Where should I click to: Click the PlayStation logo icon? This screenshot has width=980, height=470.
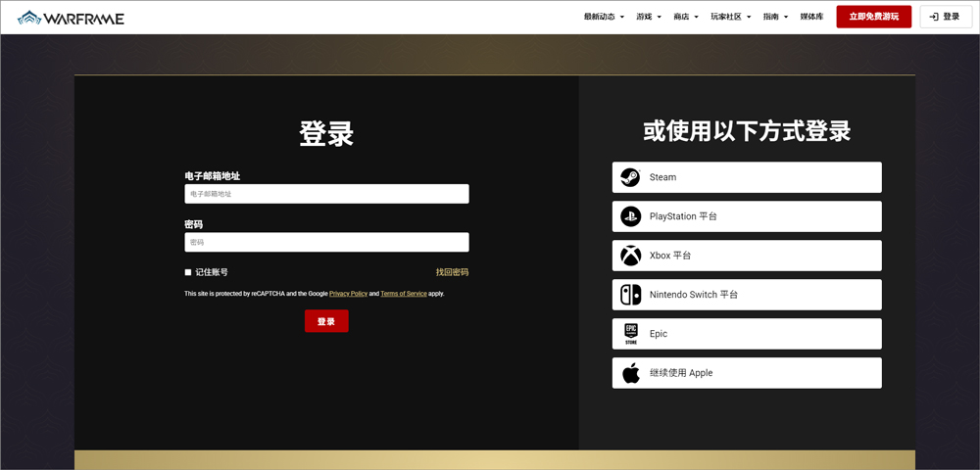pos(630,216)
